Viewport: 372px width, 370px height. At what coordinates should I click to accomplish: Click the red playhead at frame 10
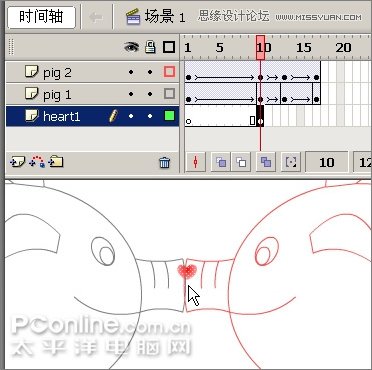point(261,48)
